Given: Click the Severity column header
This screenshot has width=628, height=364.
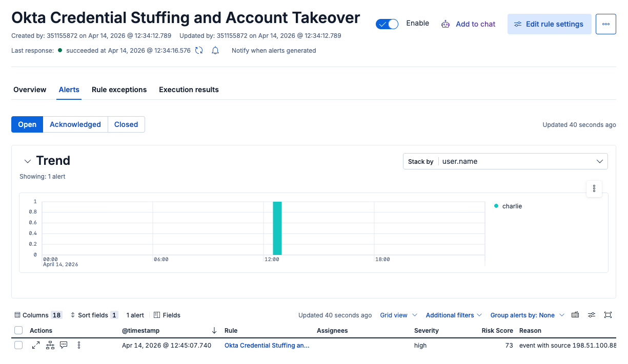Looking at the screenshot, I should pos(427,331).
